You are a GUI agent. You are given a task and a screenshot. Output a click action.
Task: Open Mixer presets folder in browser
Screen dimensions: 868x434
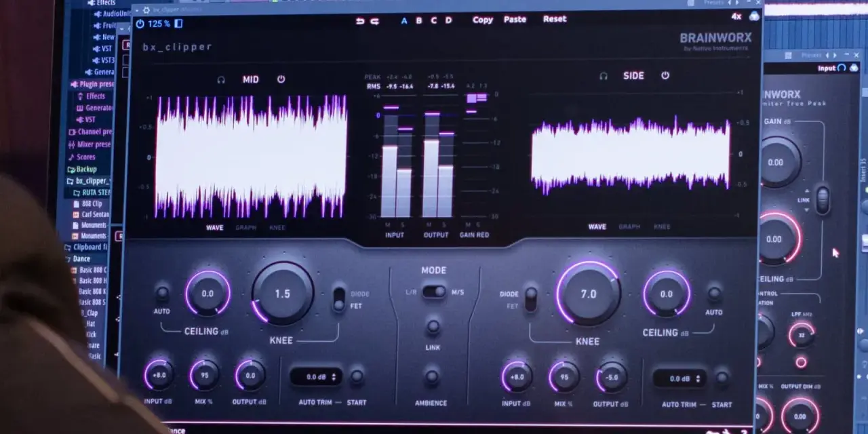(90, 144)
